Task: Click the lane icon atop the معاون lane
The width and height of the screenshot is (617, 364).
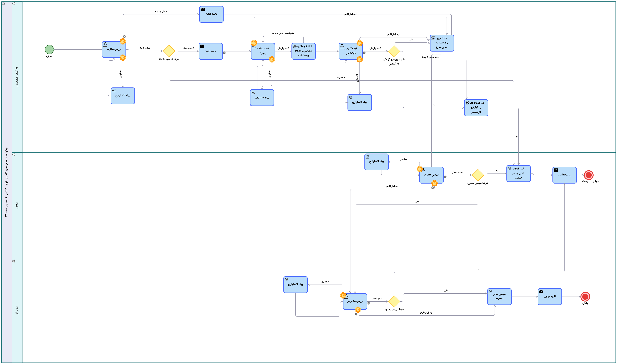Action: (14, 154)
